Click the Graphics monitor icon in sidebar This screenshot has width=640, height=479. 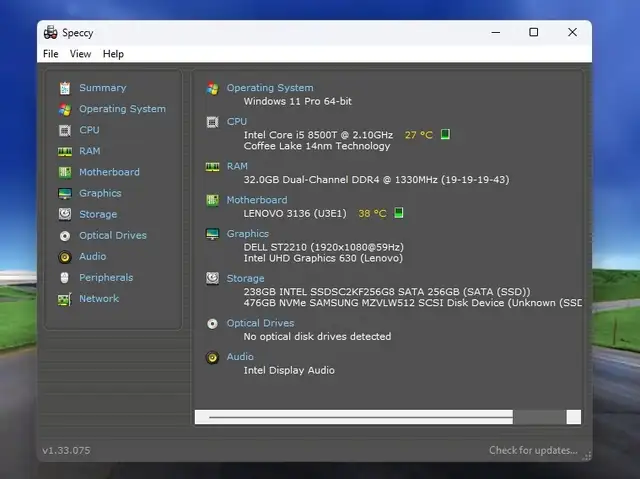65,194
